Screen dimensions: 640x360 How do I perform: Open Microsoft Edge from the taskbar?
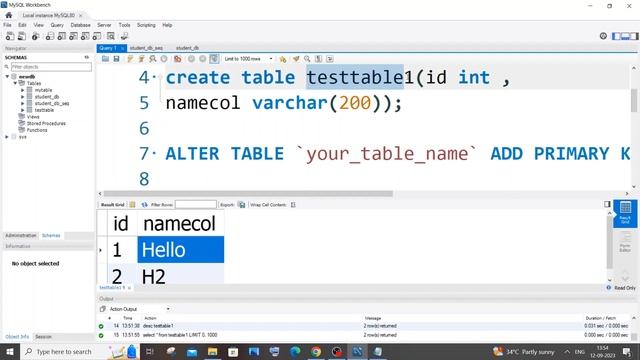295,351
